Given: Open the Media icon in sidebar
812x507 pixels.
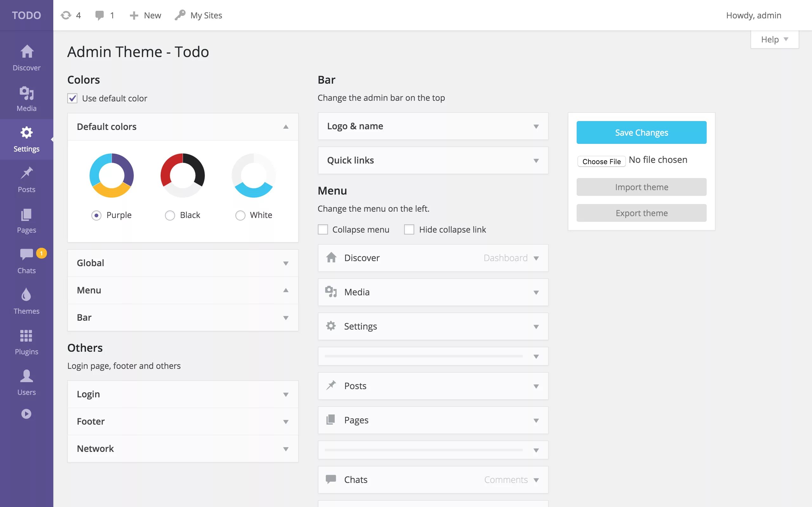Looking at the screenshot, I should click(x=27, y=93).
